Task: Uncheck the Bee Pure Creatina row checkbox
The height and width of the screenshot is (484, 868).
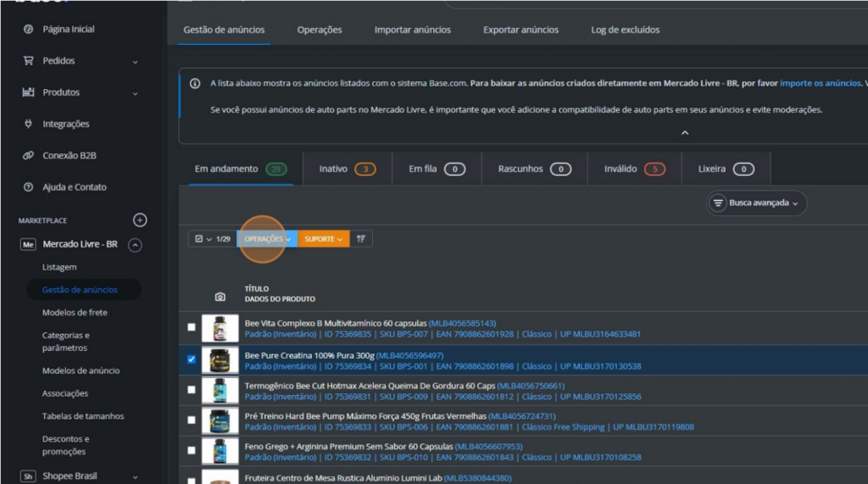Action: coord(192,359)
